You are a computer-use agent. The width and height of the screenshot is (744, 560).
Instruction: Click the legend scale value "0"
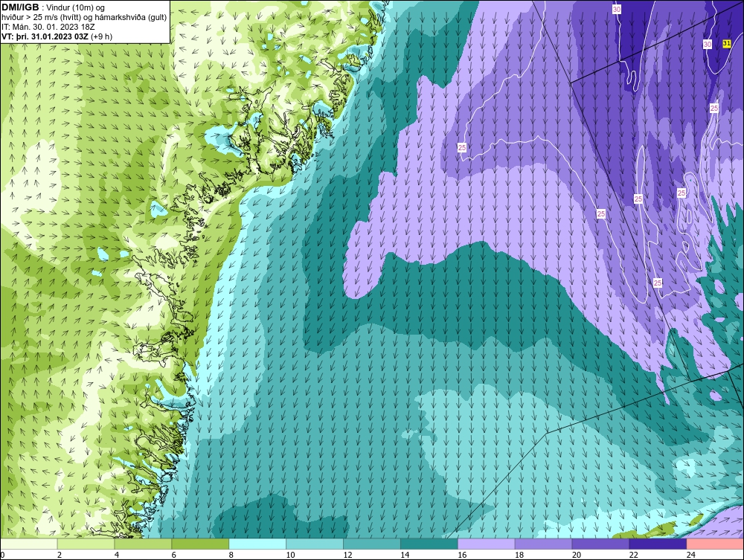click(x=2, y=555)
